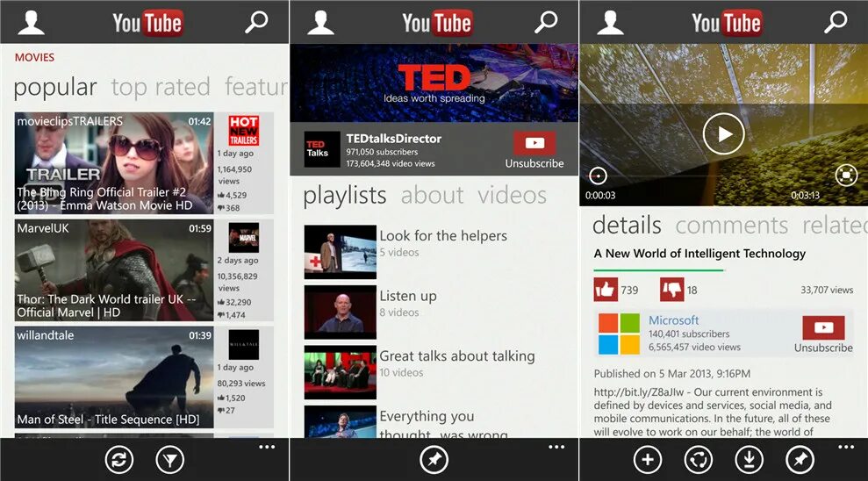Switch to the comments tab

point(732,226)
